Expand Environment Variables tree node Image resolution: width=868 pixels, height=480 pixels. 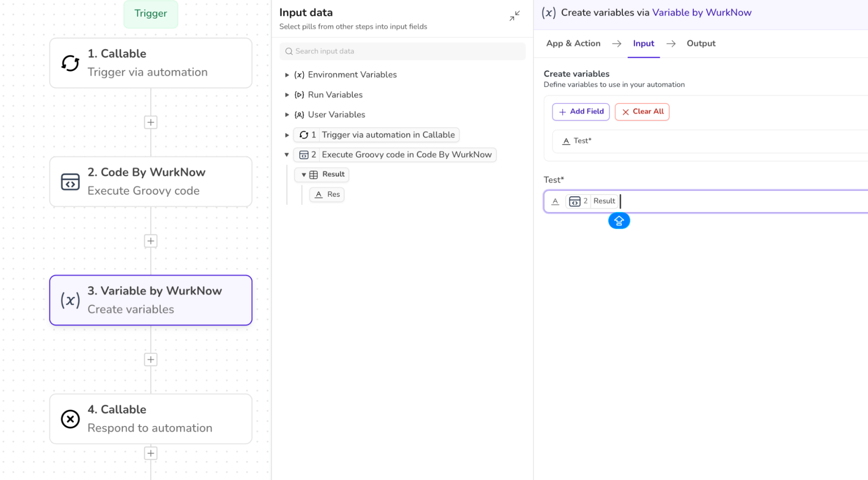point(287,75)
